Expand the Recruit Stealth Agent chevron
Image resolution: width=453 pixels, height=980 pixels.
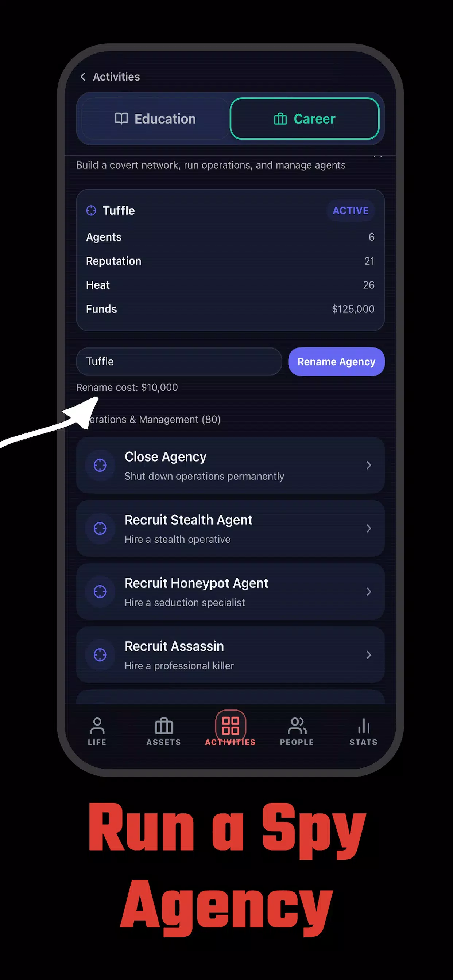(x=368, y=528)
